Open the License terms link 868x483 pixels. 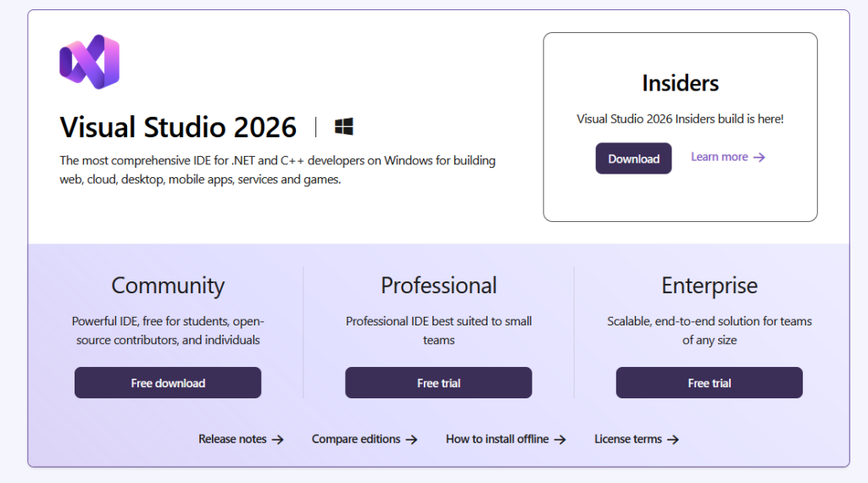click(x=637, y=439)
